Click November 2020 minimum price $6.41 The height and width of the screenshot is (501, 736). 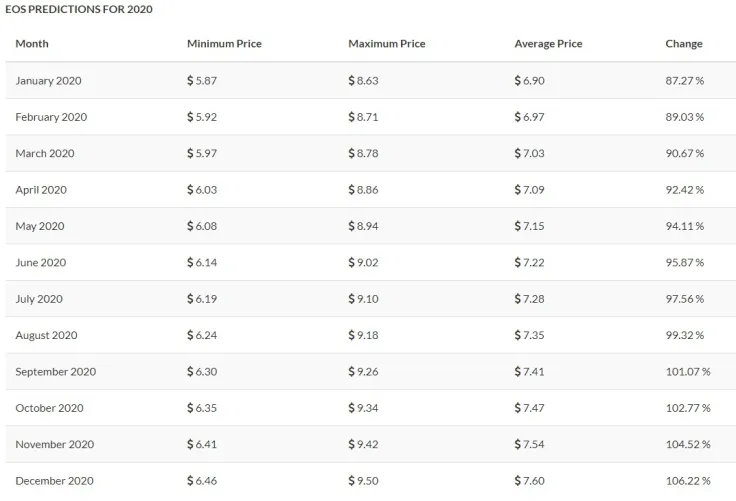click(x=202, y=444)
